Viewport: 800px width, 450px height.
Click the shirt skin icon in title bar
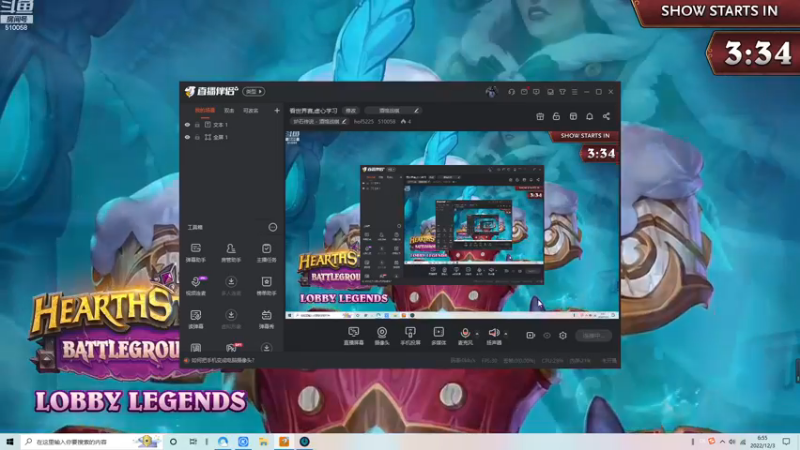tap(562, 92)
